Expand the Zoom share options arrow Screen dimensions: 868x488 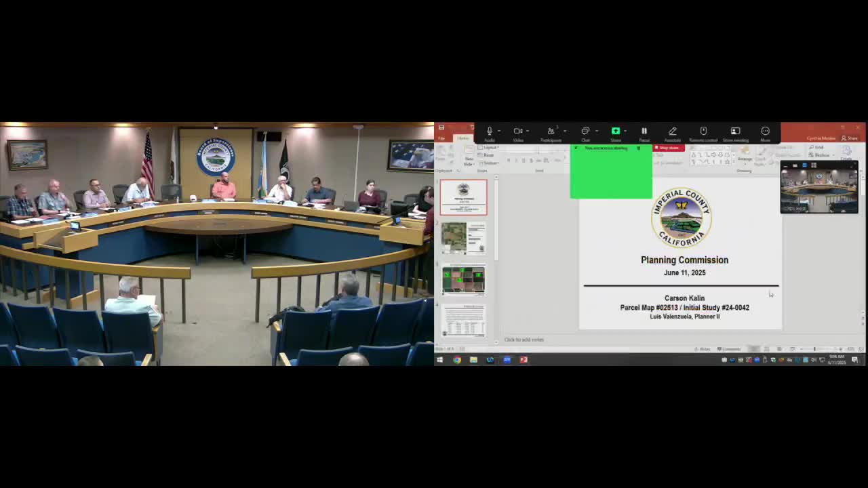pos(625,131)
